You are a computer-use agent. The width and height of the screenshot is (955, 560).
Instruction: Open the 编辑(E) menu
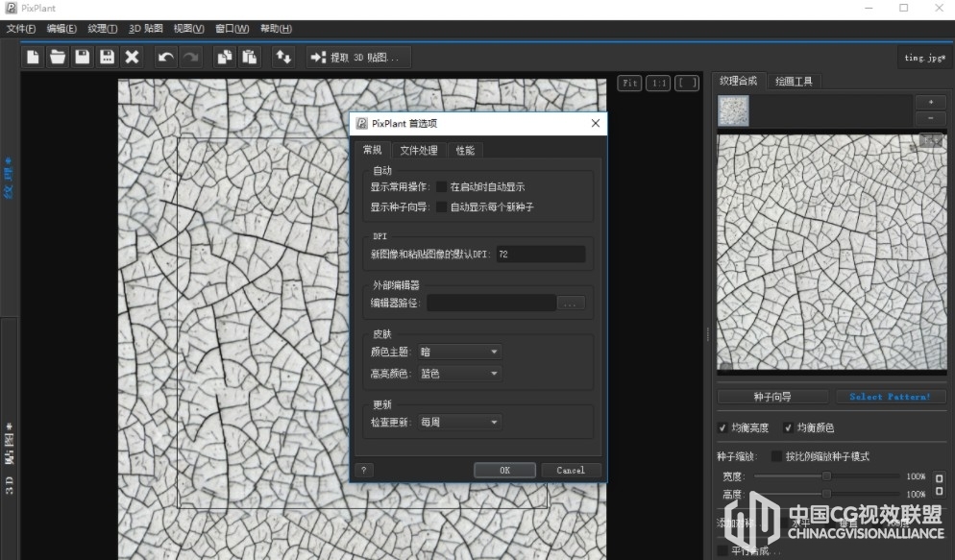61,29
